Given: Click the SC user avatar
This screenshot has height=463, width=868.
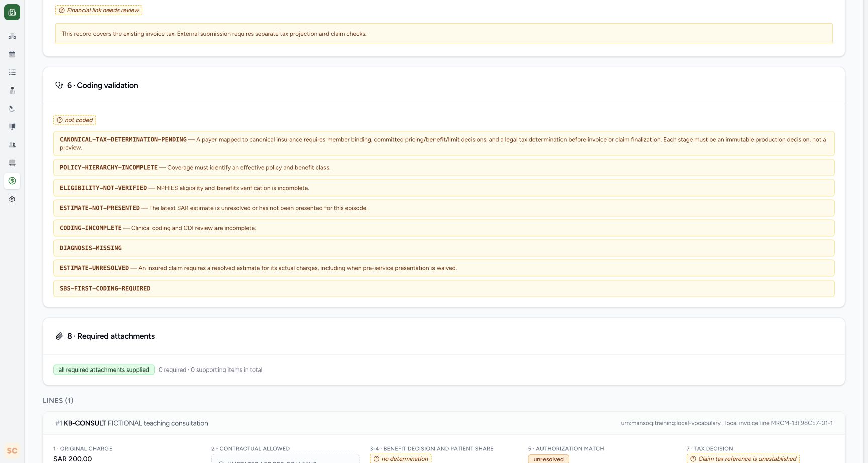Looking at the screenshot, I should coord(12,451).
